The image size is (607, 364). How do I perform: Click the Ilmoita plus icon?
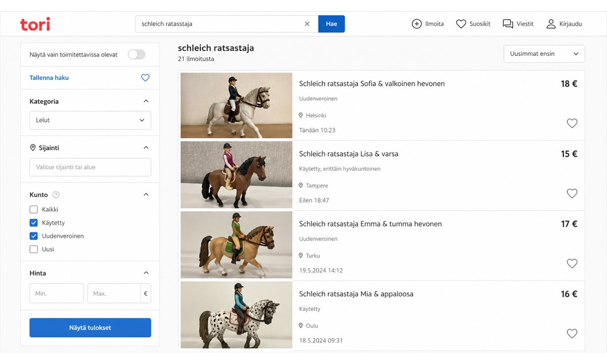(x=417, y=24)
